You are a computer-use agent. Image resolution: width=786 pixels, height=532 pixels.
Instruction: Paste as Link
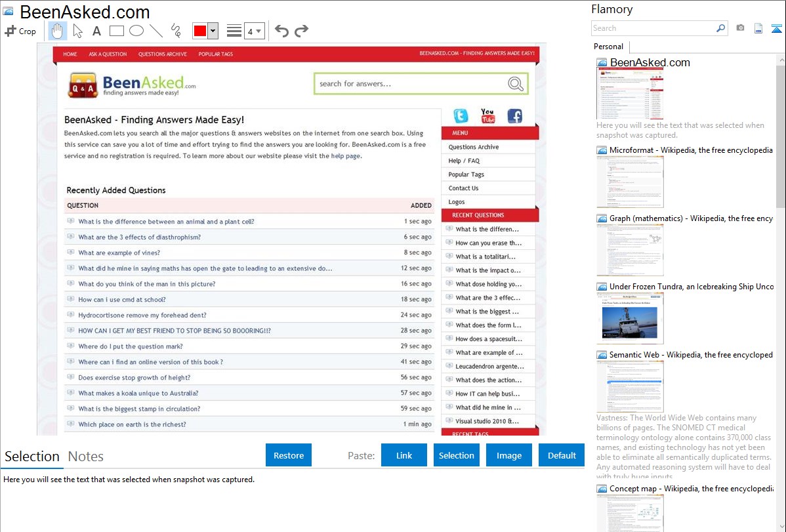404,455
